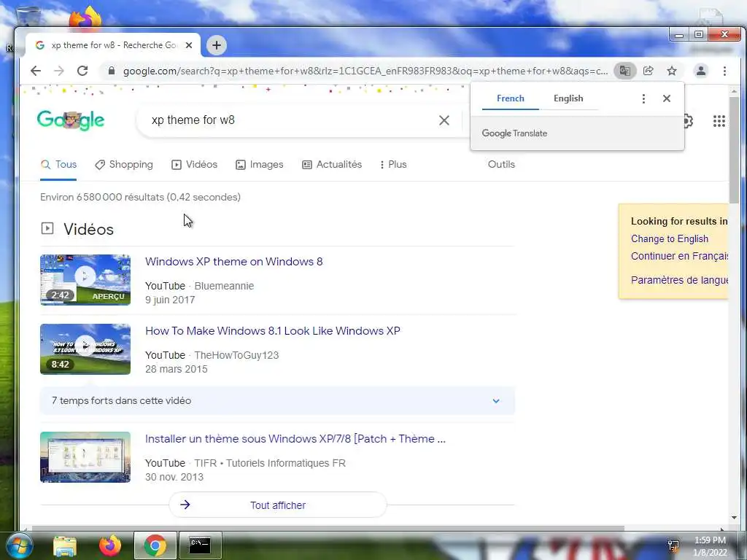Select the French tab in Translate popup
Image resolution: width=747 pixels, height=560 pixels.
point(510,98)
